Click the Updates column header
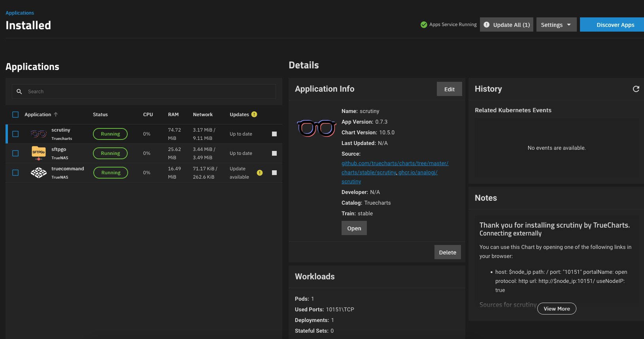Image resolution: width=644 pixels, height=339 pixels. (239, 115)
